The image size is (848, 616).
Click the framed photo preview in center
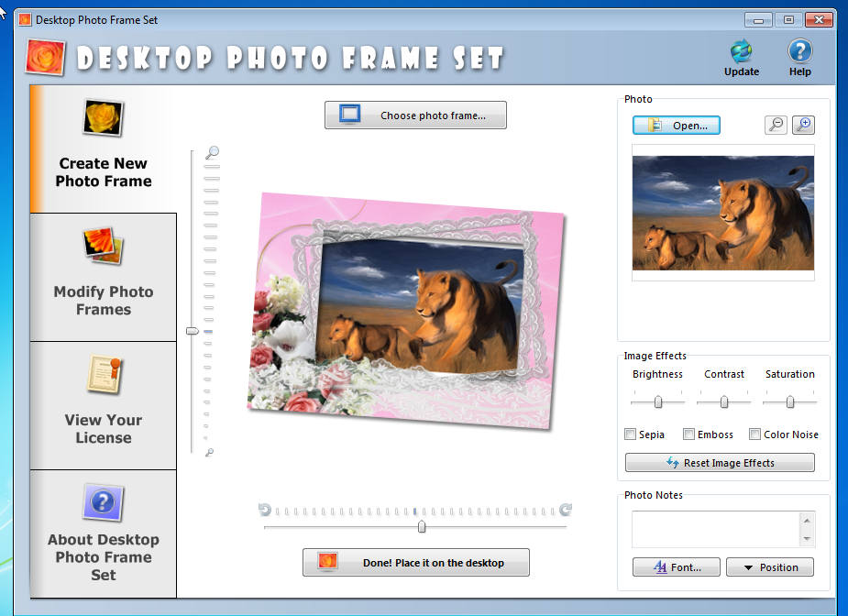tap(407, 311)
